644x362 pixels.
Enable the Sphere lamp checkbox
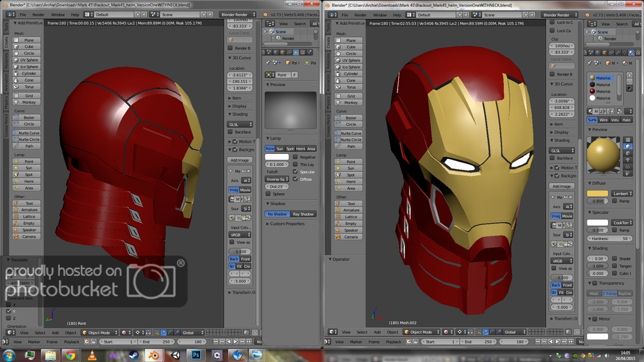268,194
